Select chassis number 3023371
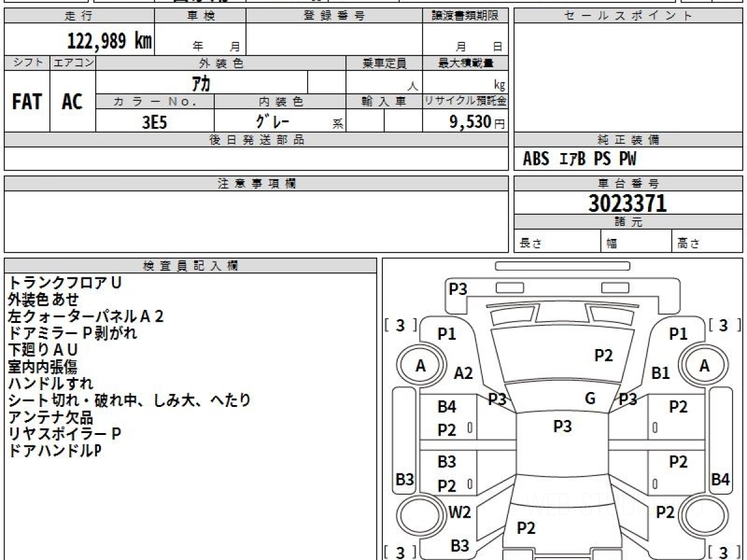Image resolution: width=747 pixels, height=560 pixels. pos(627,203)
